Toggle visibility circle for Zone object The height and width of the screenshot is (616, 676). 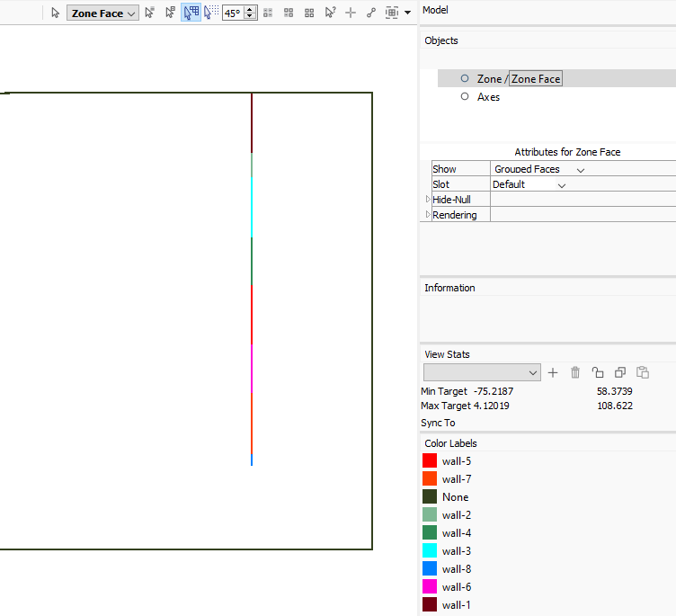[465, 78]
